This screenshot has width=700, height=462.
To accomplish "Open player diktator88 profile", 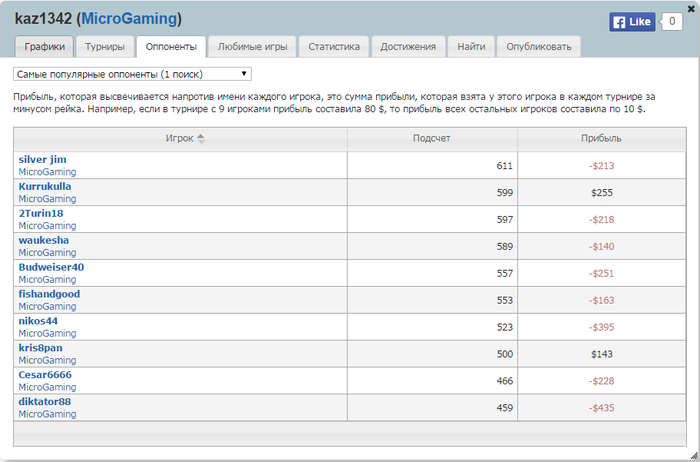I will pyautogui.click(x=45, y=401).
